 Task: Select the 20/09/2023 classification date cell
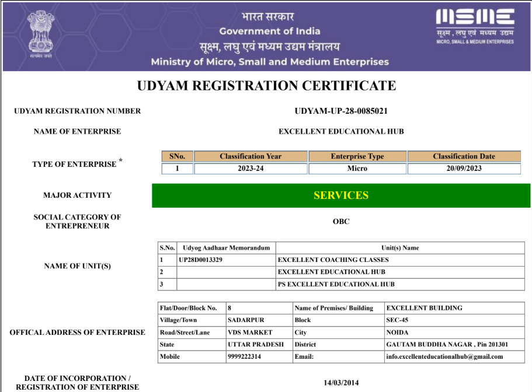pos(464,169)
